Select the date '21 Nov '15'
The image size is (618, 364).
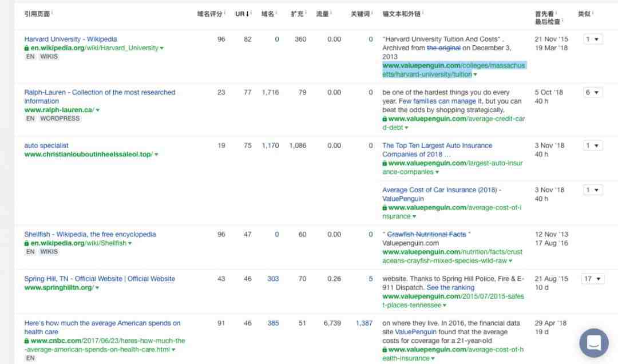click(552, 39)
